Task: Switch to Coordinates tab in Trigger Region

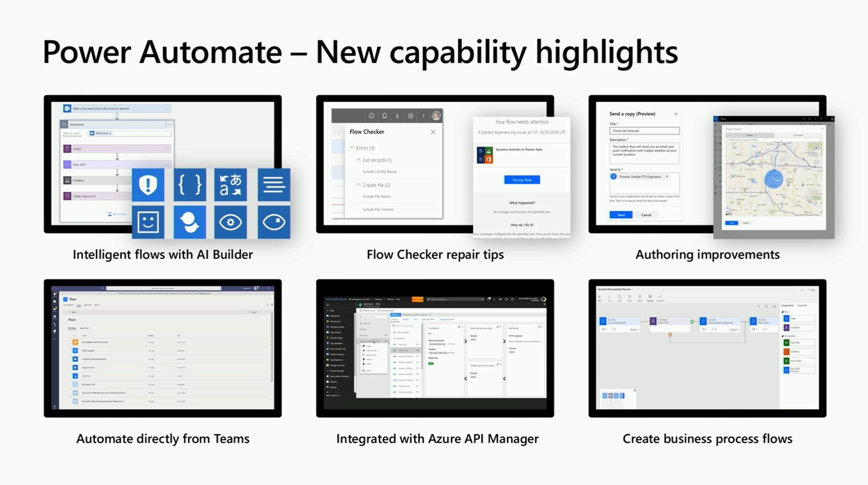Action: tap(798, 135)
